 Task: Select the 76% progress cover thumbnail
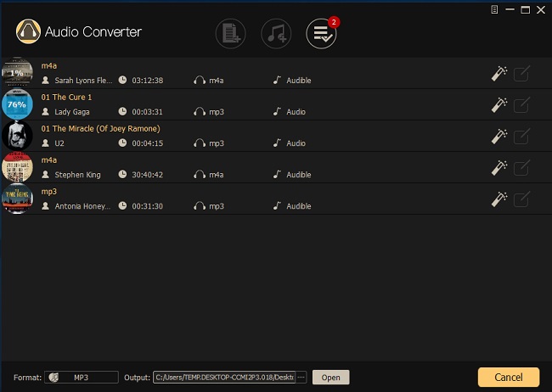coord(17,104)
